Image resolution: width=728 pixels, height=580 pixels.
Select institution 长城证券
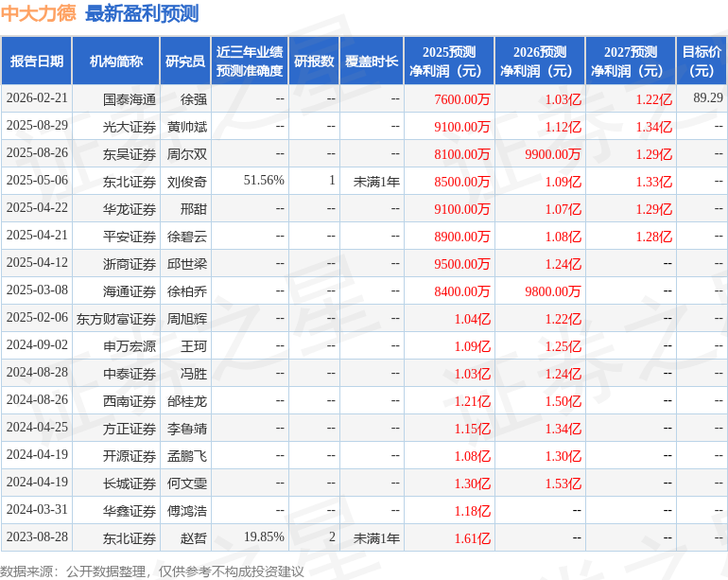pyautogui.click(x=130, y=483)
